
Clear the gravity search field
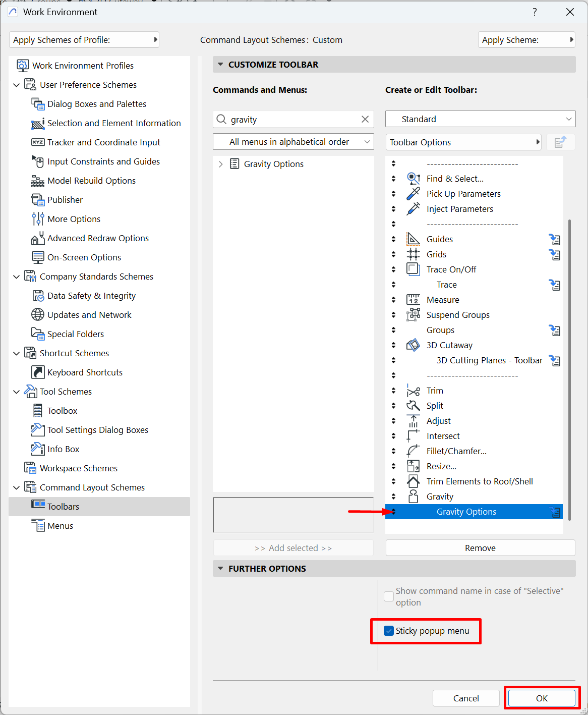tap(365, 119)
